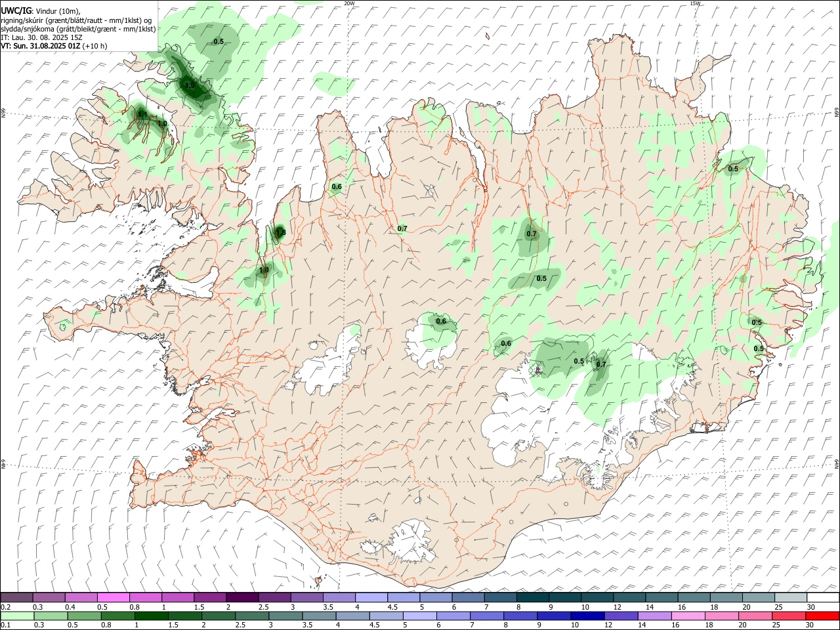Click the 1.9 precipitation label on the map

(x=190, y=85)
